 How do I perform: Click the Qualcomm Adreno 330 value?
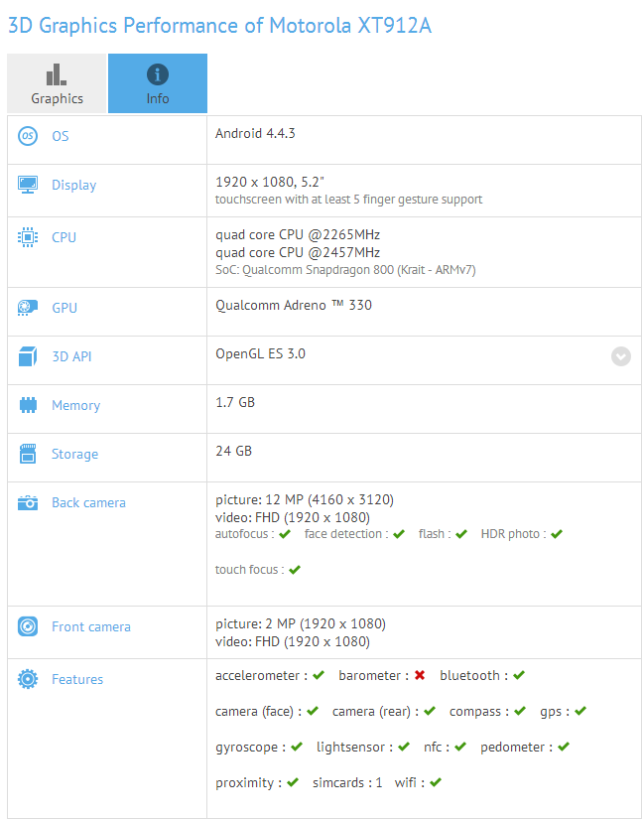click(294, 305)
